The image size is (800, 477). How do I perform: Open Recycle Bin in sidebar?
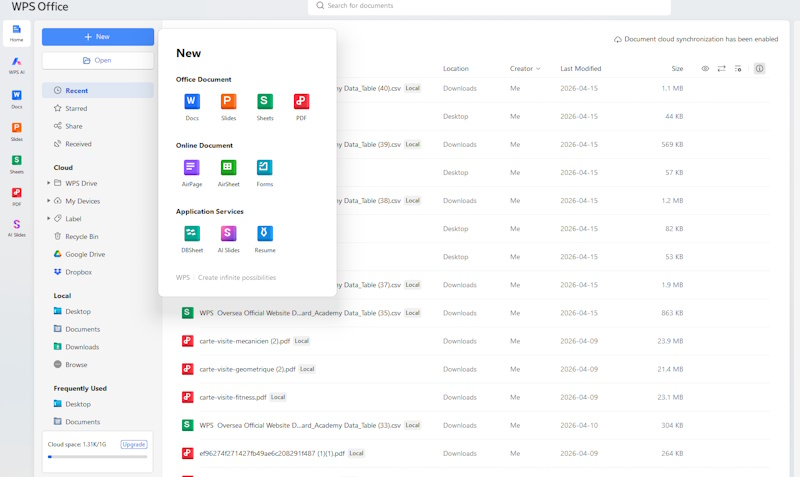(97, 236)
